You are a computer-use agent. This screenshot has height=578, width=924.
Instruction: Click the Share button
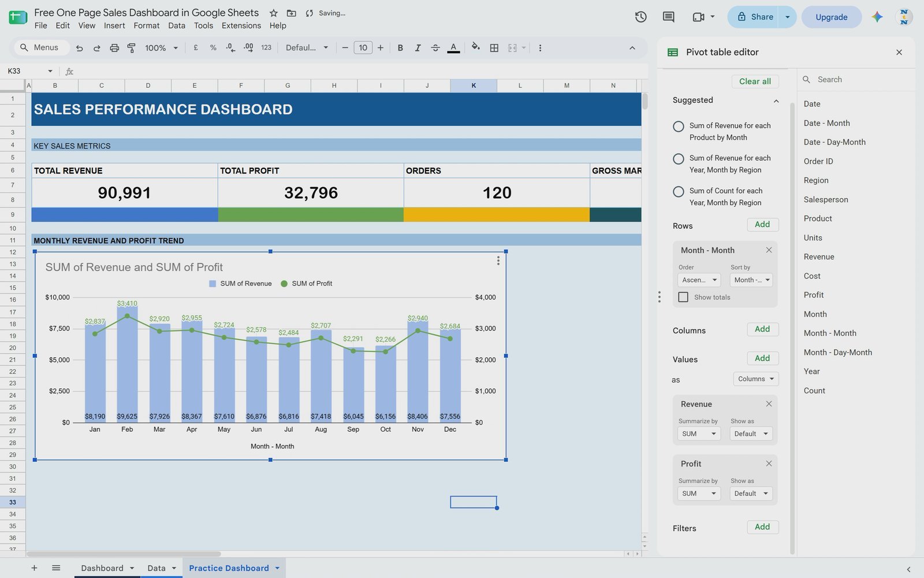pyautogui.click(x=754, y=17)
